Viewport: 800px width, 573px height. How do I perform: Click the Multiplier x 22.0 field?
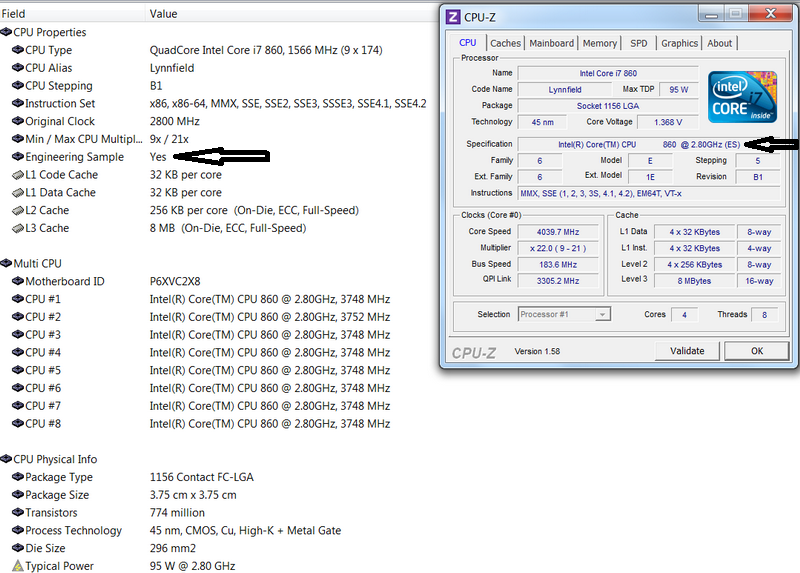tap(558, 248)
